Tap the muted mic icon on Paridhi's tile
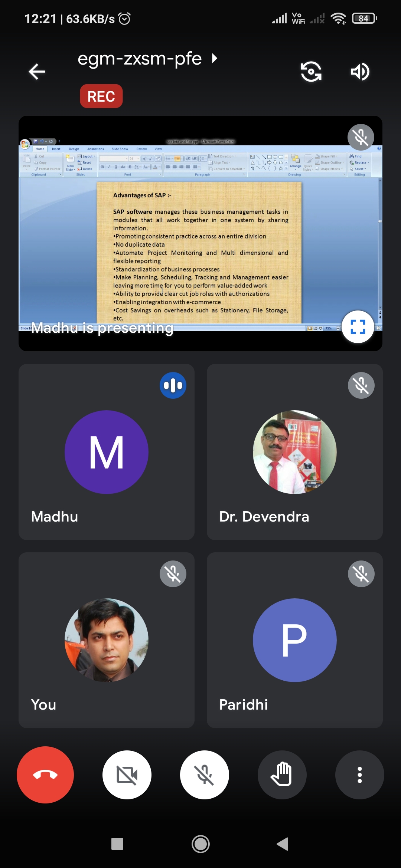Screen dimensions: 401x868 [x=361, y=574]
